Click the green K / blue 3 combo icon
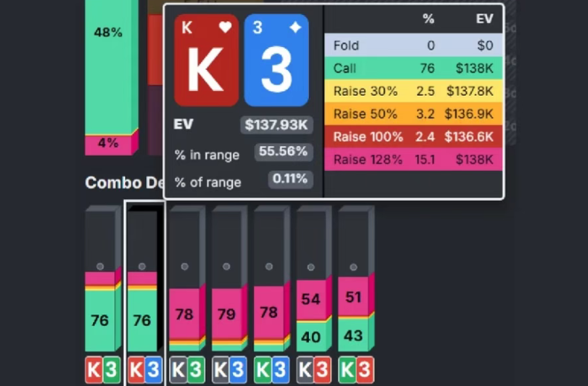Viewport: 588px width, 386px height. pyautogui.click(x=270, y=369)
